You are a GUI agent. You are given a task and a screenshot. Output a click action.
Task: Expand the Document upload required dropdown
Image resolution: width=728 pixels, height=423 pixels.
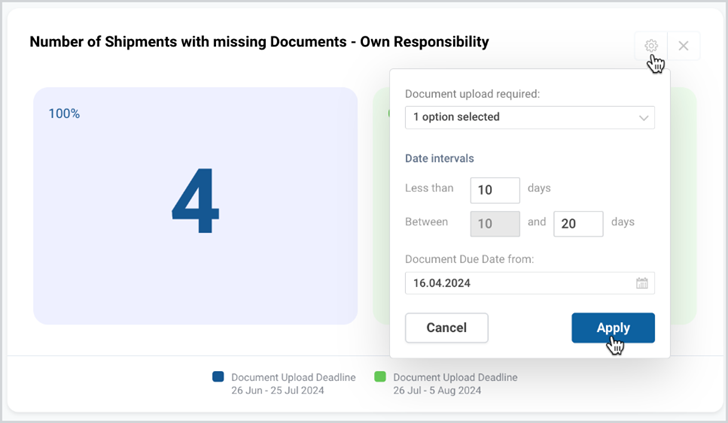pos(530,117)
